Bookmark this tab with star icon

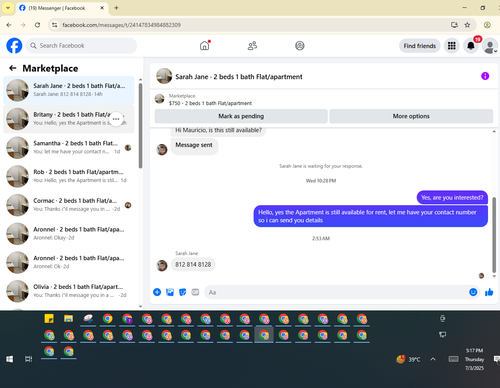click(467, 25)
